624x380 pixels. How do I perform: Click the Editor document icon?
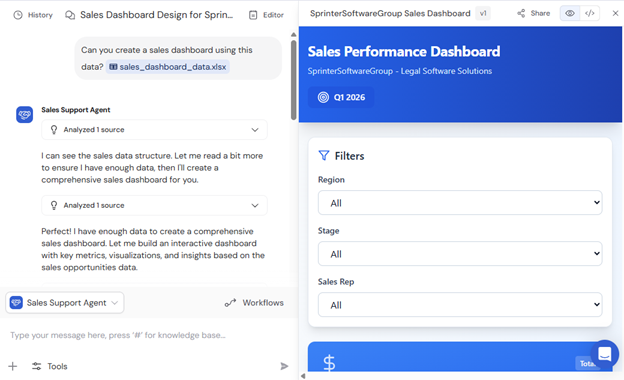point(253,15)
